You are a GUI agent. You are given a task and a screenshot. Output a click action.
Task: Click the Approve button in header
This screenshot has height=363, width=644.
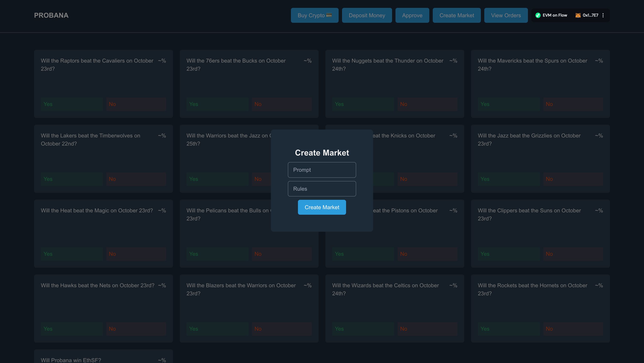(x=412, y=15)
